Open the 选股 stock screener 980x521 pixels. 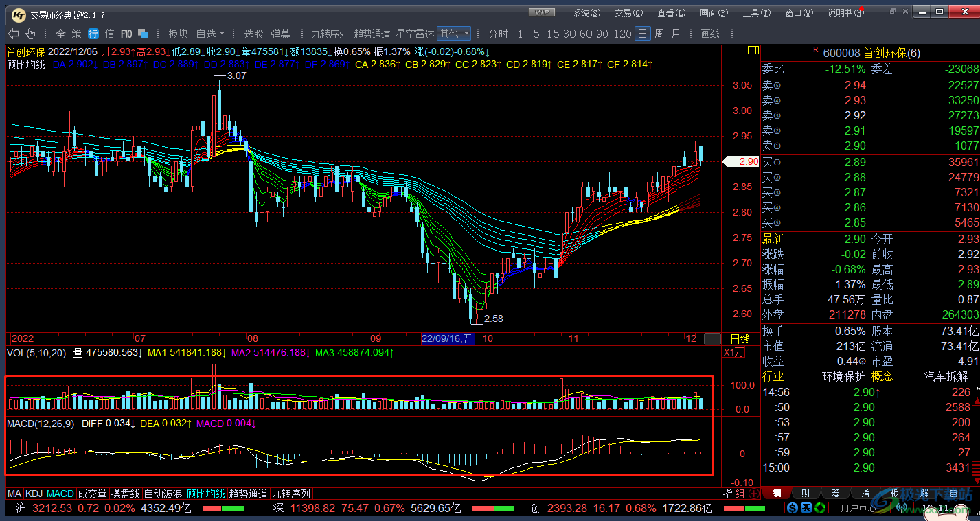(253, 34)
